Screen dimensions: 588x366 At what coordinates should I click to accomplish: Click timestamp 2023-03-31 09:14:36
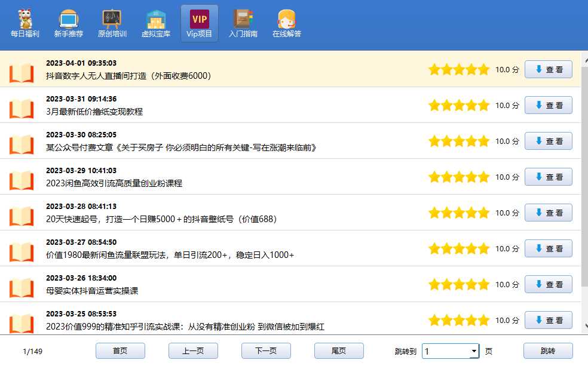(x=81, y=99)
